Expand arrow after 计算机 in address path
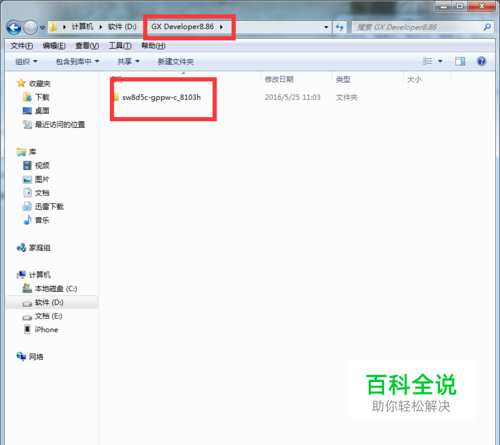Viewport: 500px width, 445px height. coord(100,27)
